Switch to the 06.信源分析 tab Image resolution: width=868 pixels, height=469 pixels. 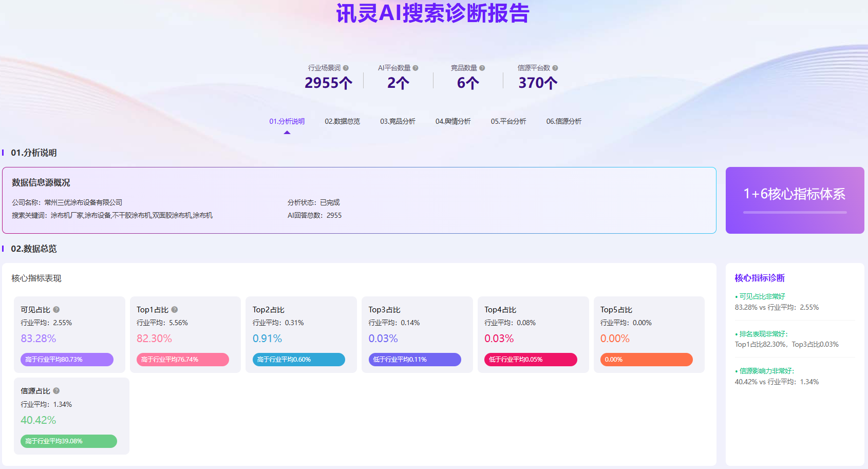coord(564,121)
